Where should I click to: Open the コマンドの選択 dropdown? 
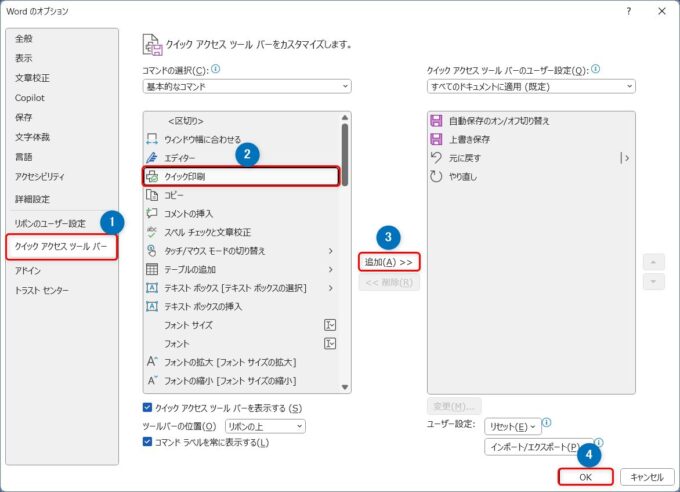click(247, 86)
